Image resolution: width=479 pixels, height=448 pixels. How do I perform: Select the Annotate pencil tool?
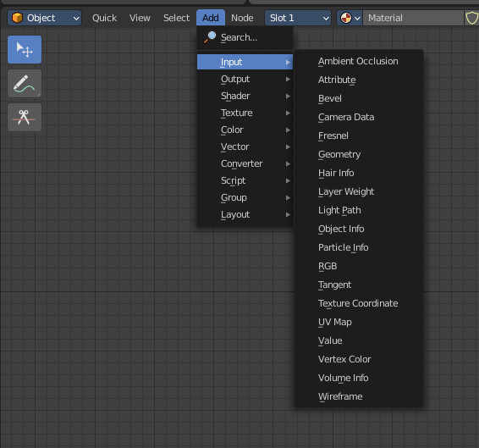[25, 84]
